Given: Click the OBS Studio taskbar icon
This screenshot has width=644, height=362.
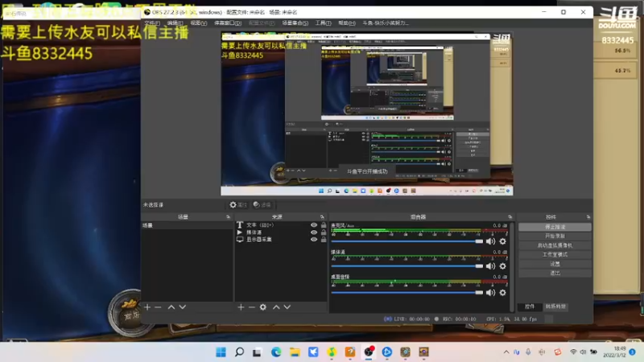Looking at the screenshot, I should pyautogui.click(x=369, y=352).
